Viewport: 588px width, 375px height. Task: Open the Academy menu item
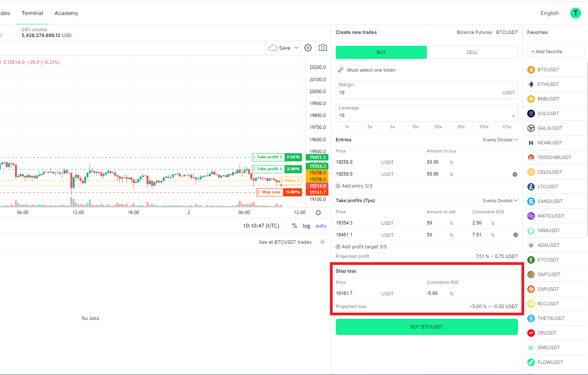66,13
